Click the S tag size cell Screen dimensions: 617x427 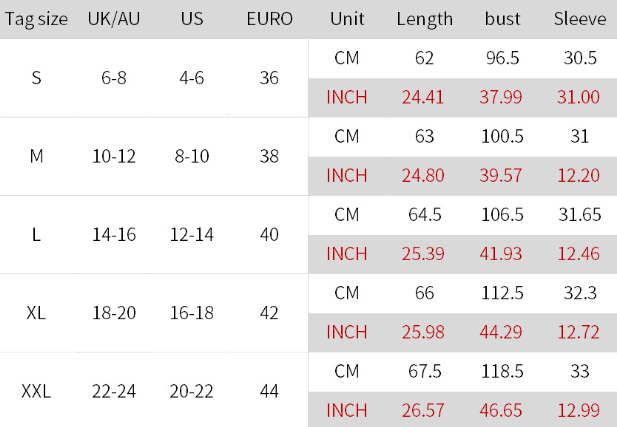(36, 78)
